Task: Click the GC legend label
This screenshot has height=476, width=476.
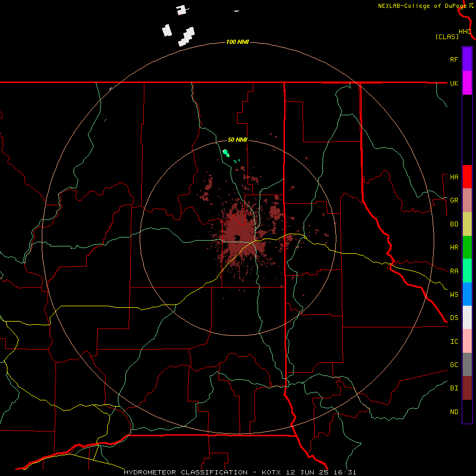Action: [454, 365]
